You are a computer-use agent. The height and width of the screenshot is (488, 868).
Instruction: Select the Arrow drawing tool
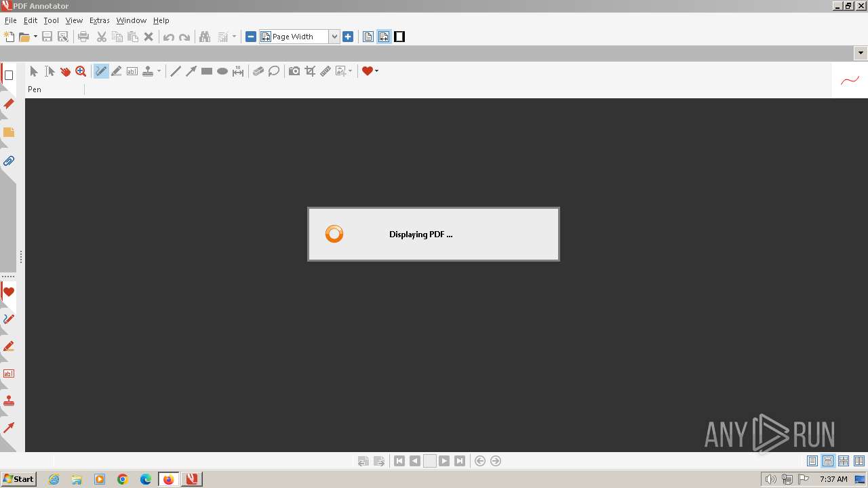(x=191, y=71)
